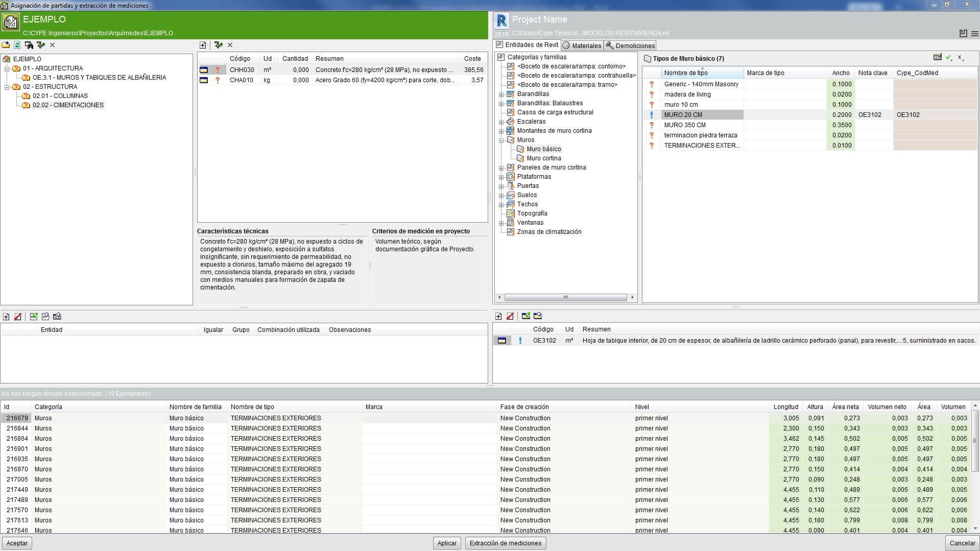This screenshot has width=980, height=551.
Task: Click the add new item icon above Código table
Action: point(203,45)
